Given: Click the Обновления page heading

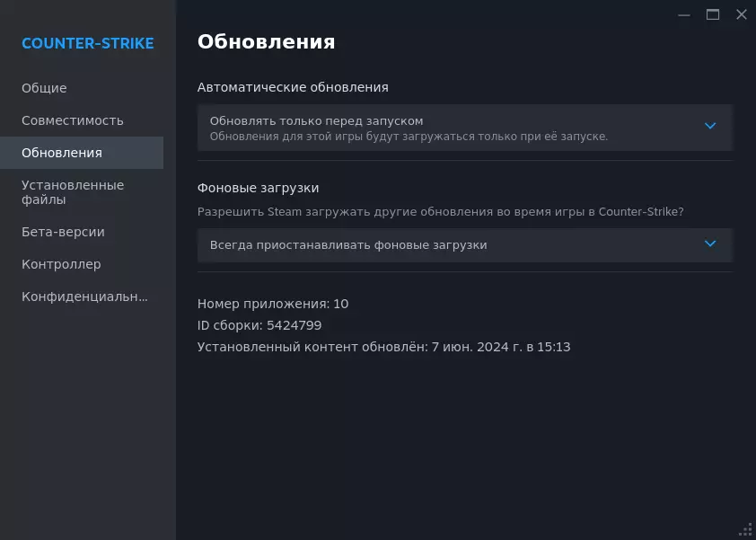Looking at the screenshot, I should coord(266,41).
